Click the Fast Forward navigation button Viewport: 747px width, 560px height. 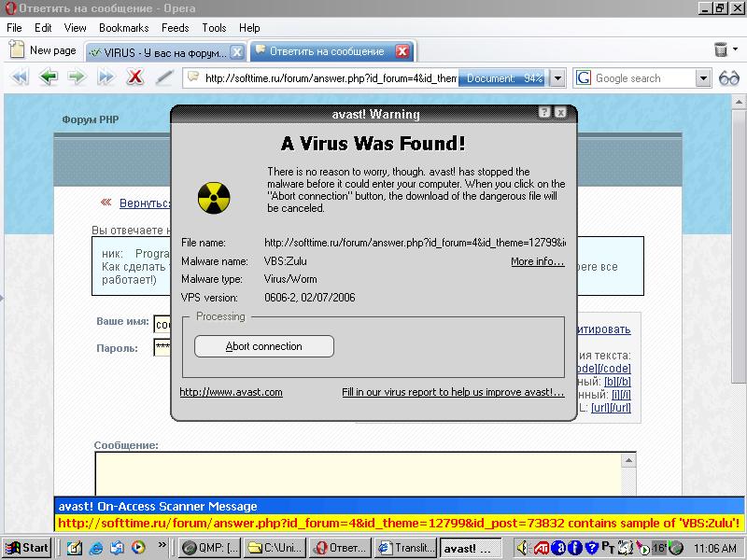coord(106,77)
